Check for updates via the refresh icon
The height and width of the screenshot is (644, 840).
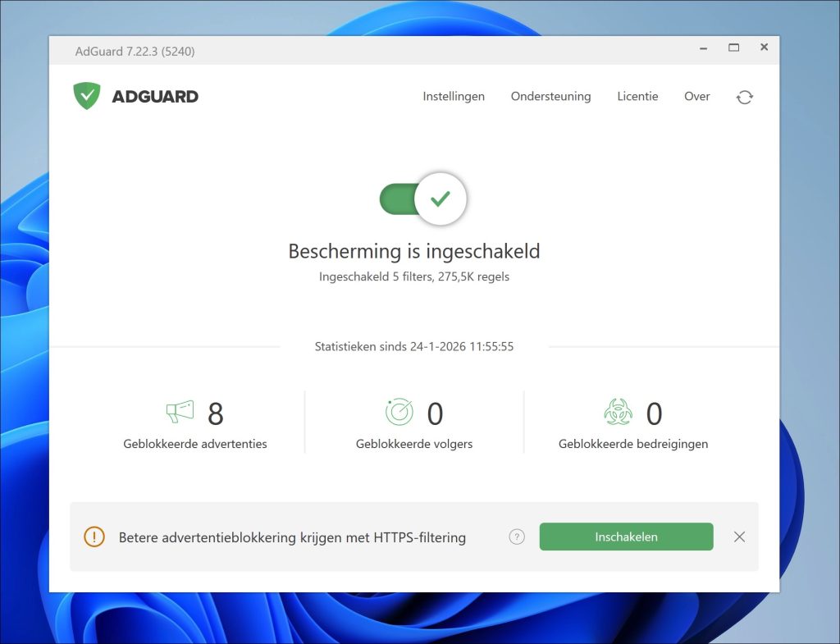pos(744,97)
